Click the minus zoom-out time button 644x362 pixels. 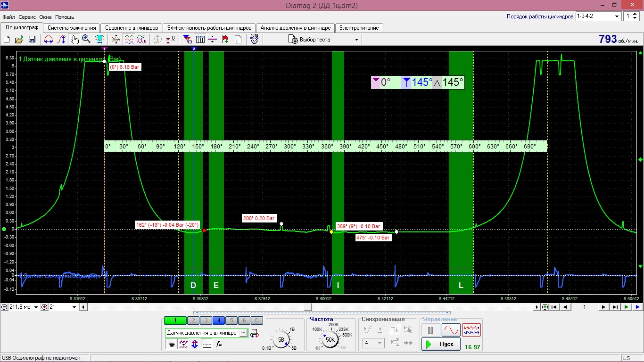point(4,307)
